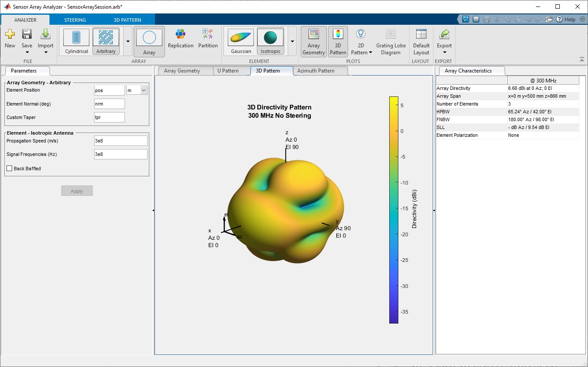
Task: Expand the element gallery dropdown arrow
Action: click(292, 41)
